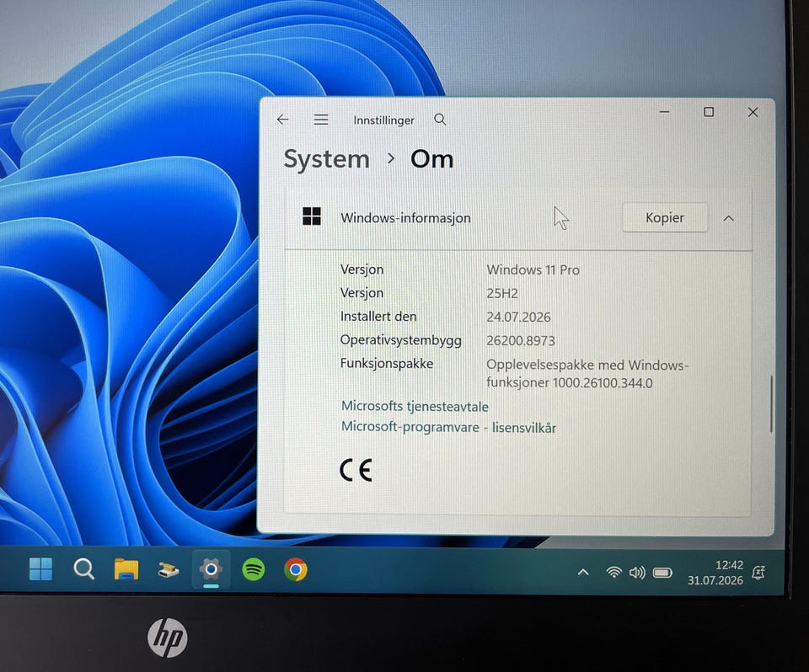Open Microsoft-programvare - lisensvilkår link
This screenshot has width=809, height=672.
tap(449, 428)
